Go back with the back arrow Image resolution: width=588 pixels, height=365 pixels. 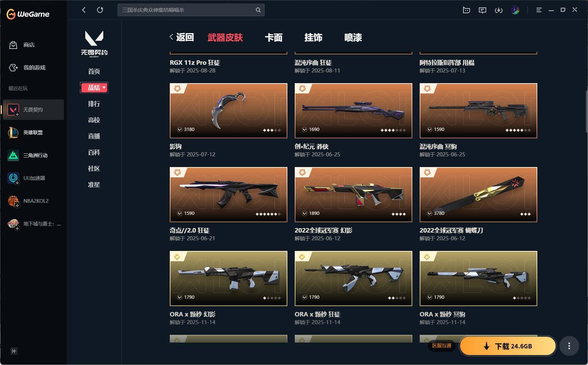(84, 10)
